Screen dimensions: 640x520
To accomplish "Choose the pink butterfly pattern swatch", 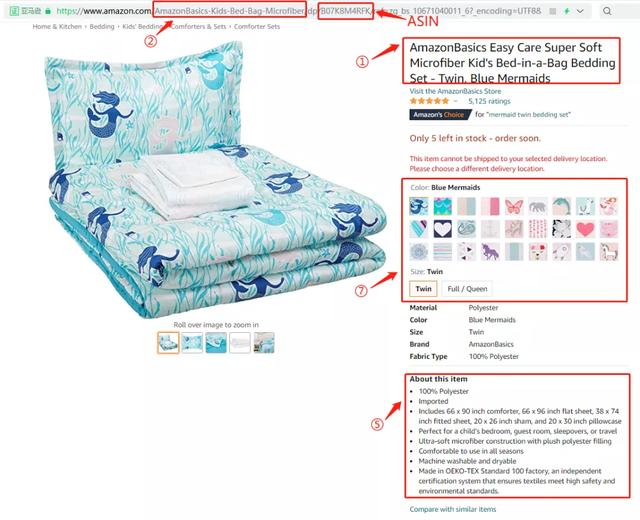I will [x=514, y=206].
